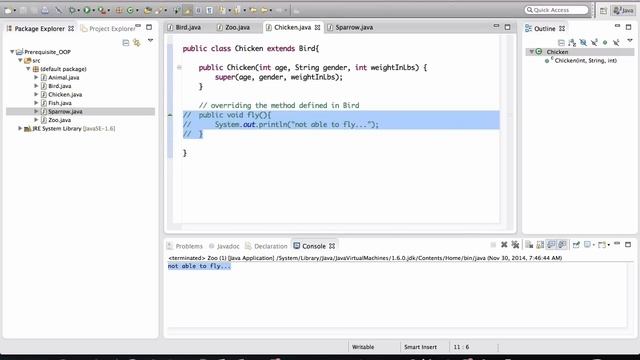This screenshot has width=640, height=360.
Task: Click the Debug bug icon
Action: (x=72, y=10)
